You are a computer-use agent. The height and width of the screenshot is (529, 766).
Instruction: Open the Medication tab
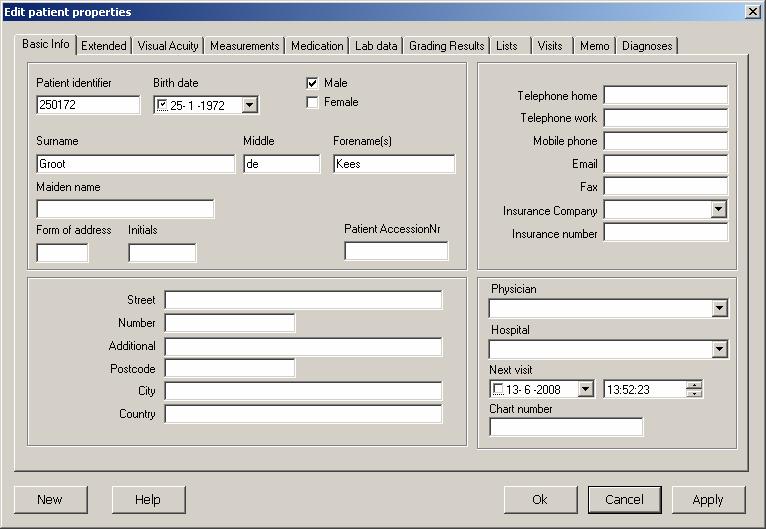(317, 46)
